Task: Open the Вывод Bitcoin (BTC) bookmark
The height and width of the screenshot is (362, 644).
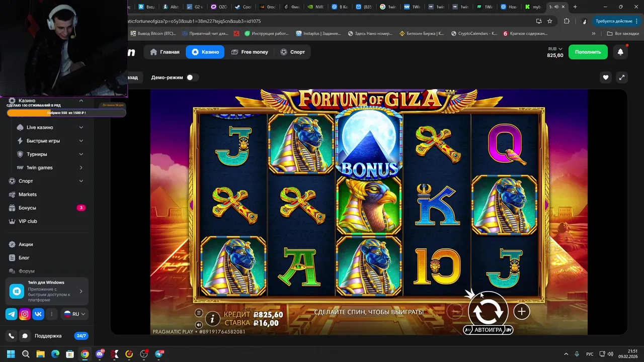Action: pos(153,34)
